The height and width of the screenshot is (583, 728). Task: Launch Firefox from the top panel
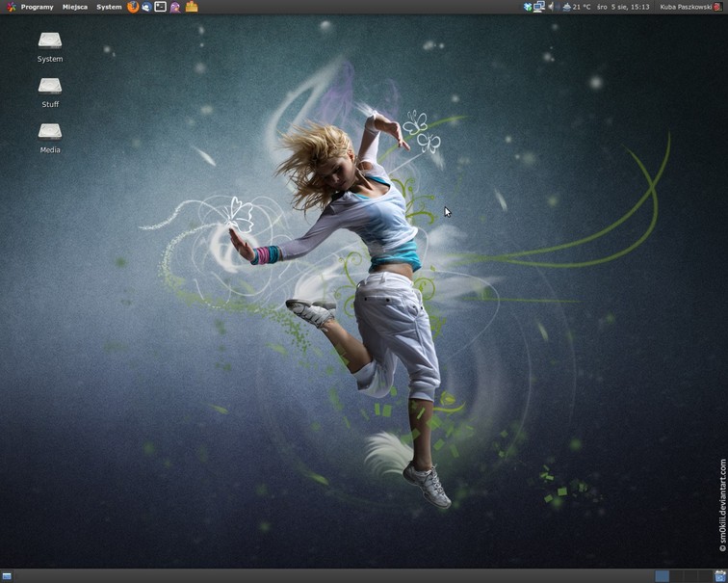click(x=133, y=7)
